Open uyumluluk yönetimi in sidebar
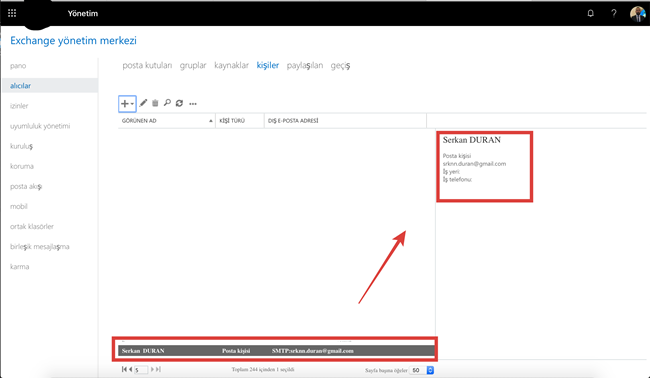Image resolution: width=650 pixels, height=378 pixels. tap(40, 126)
